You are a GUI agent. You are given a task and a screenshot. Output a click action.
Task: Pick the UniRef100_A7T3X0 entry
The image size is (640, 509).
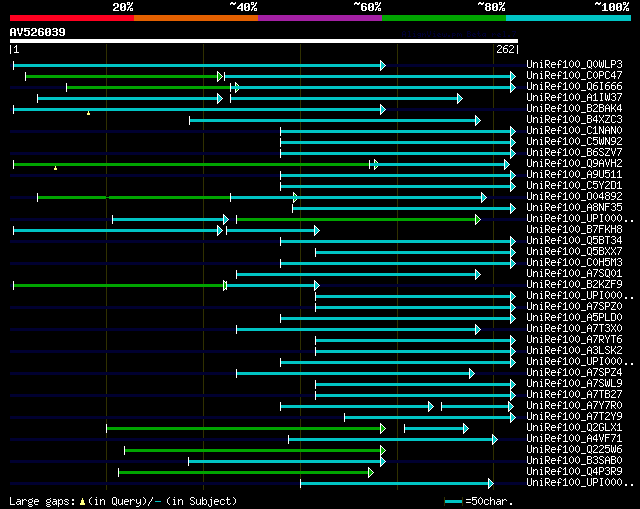click(x=574, y=329)
